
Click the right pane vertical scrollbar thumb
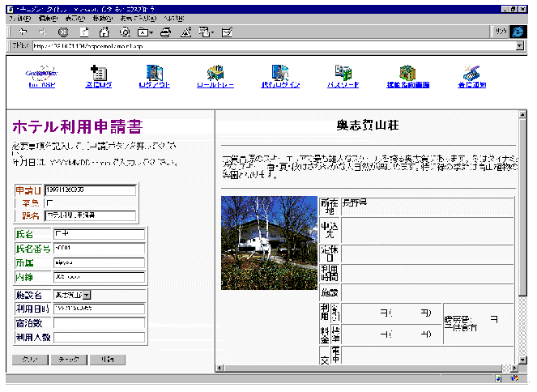pos(522,207)
